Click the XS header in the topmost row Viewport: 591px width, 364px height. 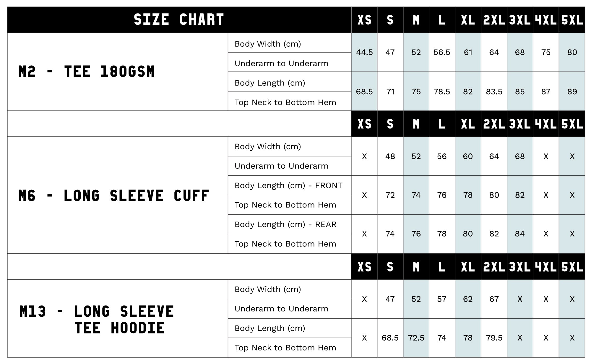coord(364,20)
